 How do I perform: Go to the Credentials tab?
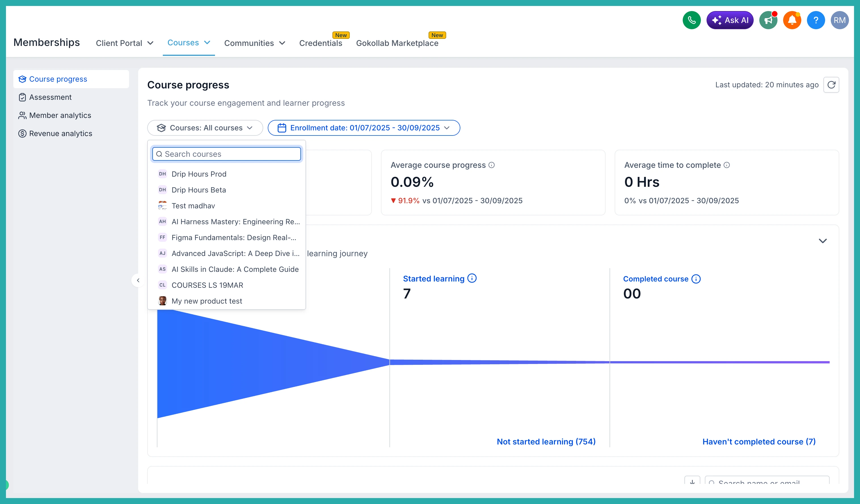[x=321, y=43]
